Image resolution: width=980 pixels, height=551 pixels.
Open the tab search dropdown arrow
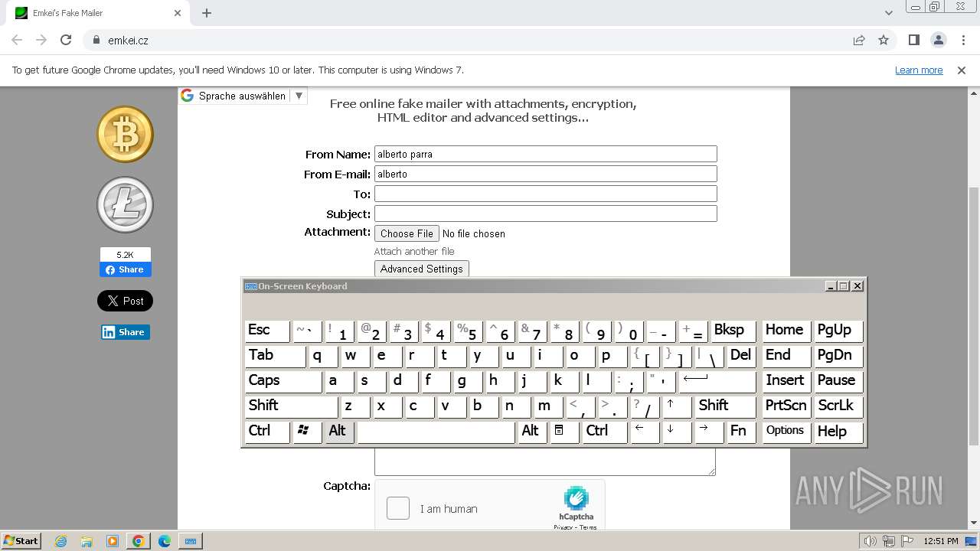coord(889,13)
